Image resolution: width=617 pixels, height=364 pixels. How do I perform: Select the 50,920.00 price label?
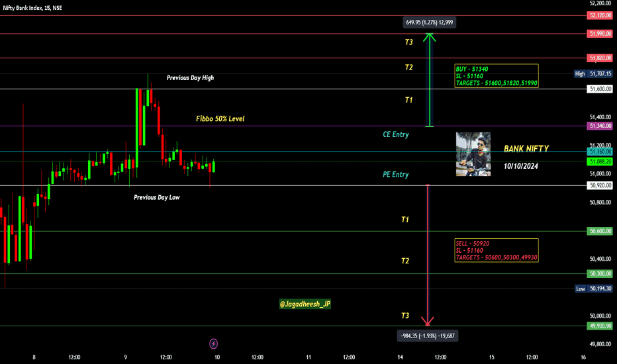[600, 185]
